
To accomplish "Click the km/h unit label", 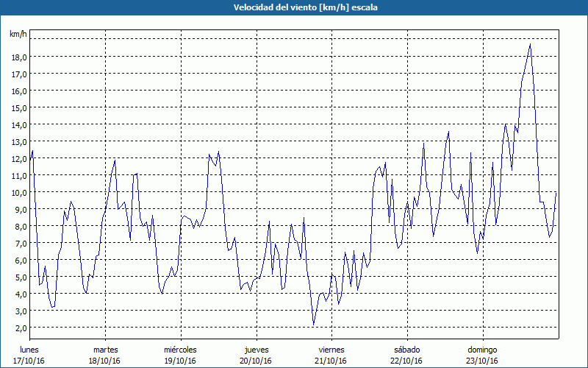I will [18, 35].
